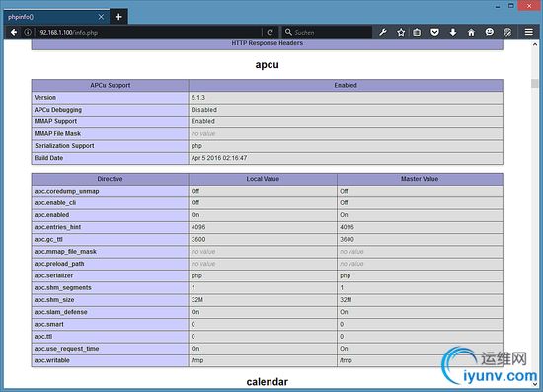Click the apcu section heading
The image size is (543, 392).
(x=267, y=65)
